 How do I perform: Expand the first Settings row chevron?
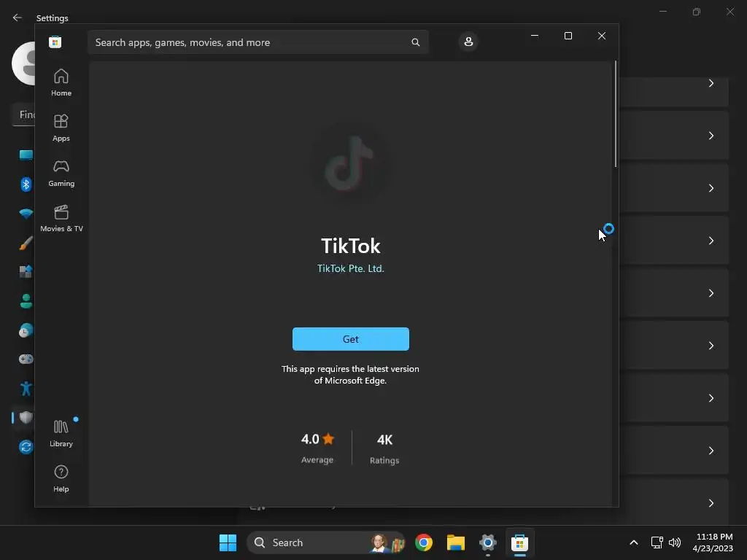pyautogui.click(x=711, y=83)
